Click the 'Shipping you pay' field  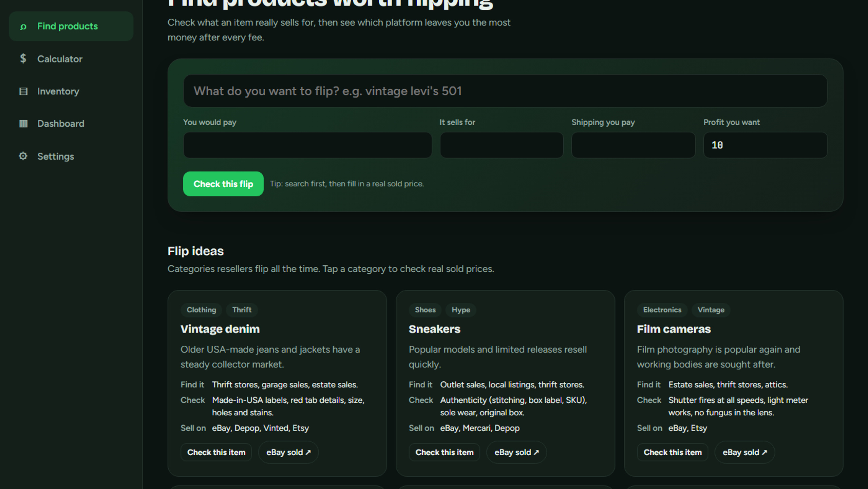(633, 145)
